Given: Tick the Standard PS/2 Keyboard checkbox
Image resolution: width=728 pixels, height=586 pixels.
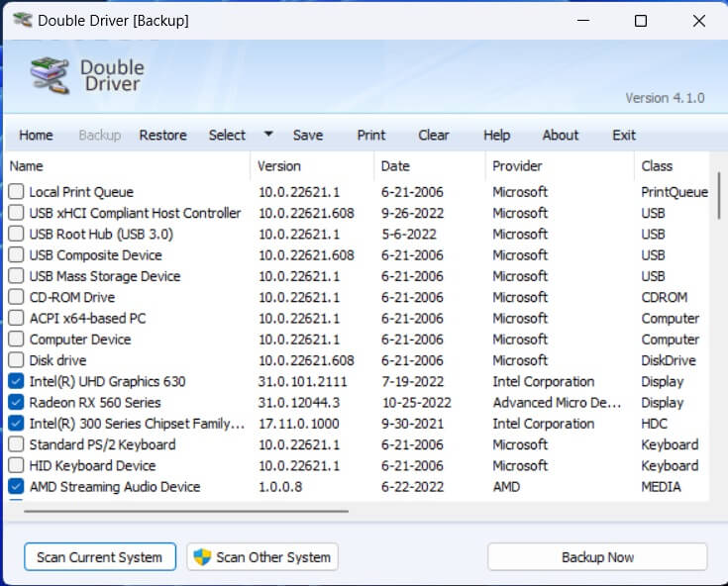Looking at the screenshot, I should coord(16,444).
